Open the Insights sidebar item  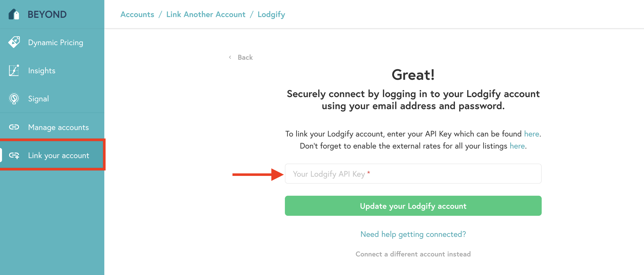(x=42, y=71)
